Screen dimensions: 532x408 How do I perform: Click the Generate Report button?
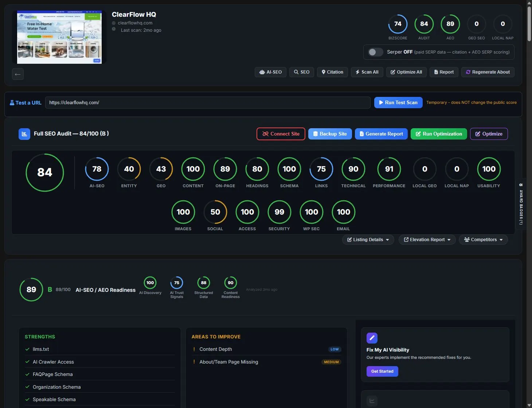pos(381,134)
